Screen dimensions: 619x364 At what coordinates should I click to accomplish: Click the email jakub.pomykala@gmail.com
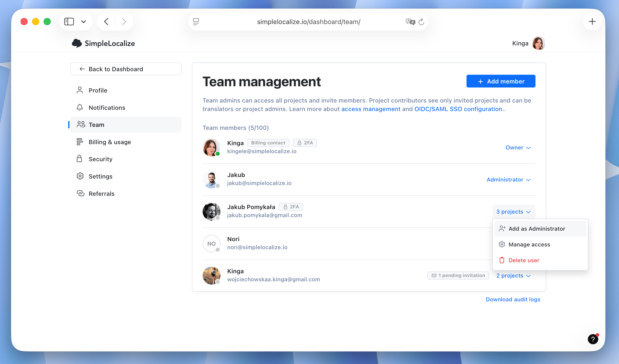(265, 215)
